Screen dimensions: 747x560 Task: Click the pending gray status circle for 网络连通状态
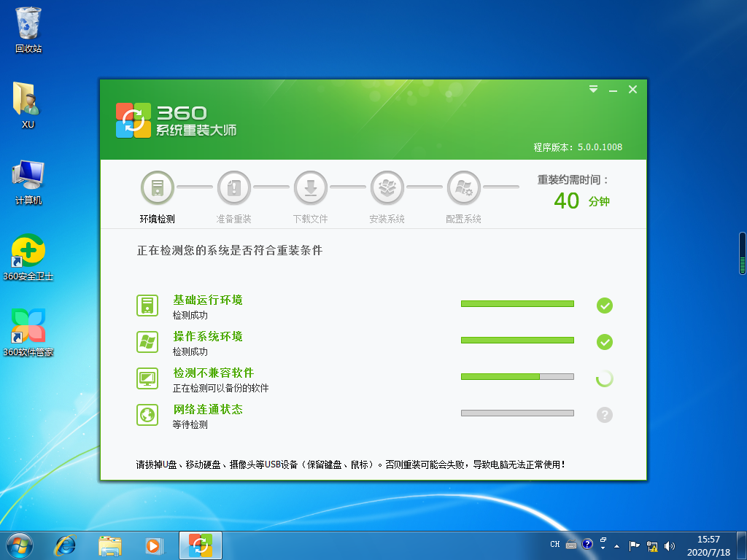coord(604,413)
